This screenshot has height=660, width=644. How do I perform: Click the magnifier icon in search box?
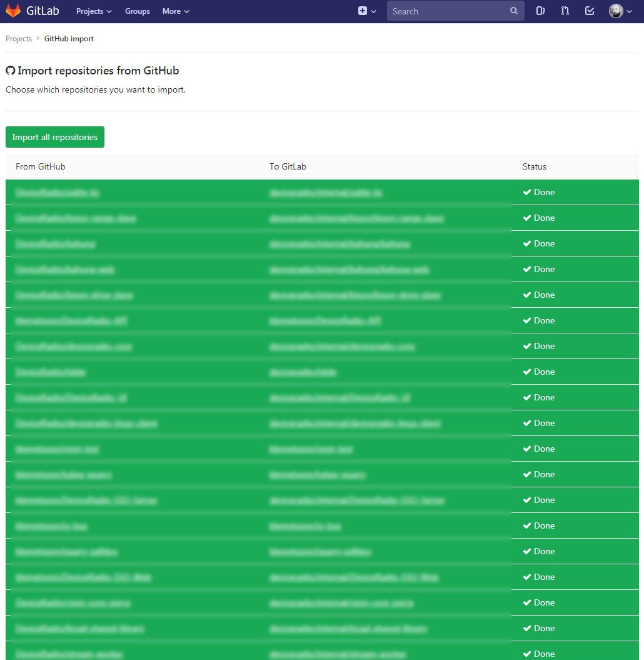[513, 11]
